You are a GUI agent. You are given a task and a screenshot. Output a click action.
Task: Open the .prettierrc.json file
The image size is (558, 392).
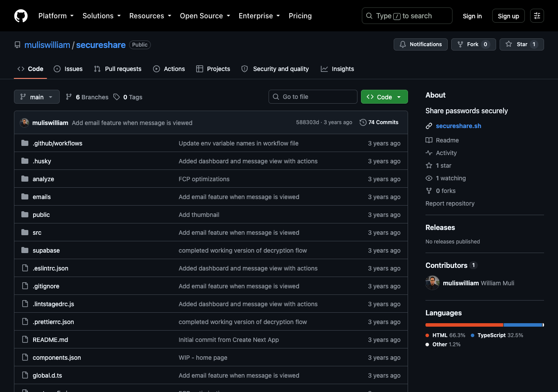pos(53,322)
